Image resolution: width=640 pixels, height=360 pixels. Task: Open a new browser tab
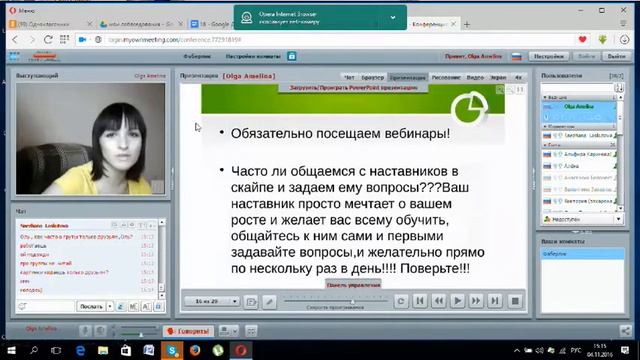click(x=467, y=24)
